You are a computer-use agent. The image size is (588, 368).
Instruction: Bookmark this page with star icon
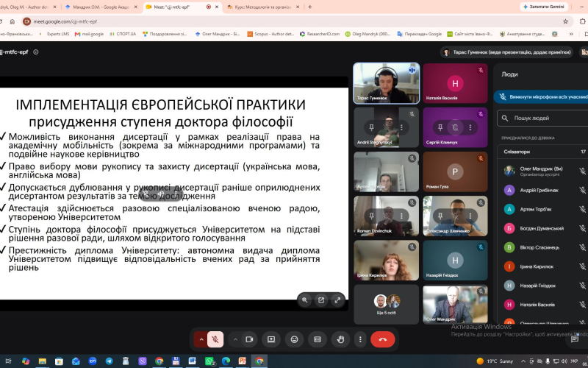[565, 21]
